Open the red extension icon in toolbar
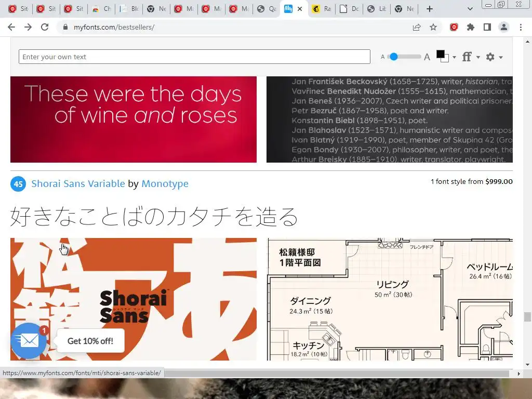Viewport: 532px width, 399px height. pos(454,27)
